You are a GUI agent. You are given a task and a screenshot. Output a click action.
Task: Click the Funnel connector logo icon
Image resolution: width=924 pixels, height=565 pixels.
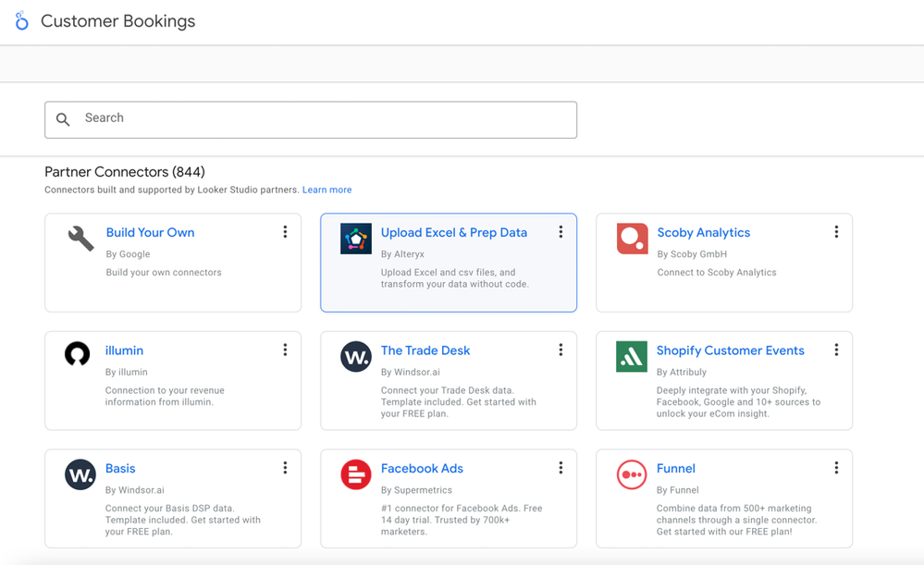[x=632, y=474]
